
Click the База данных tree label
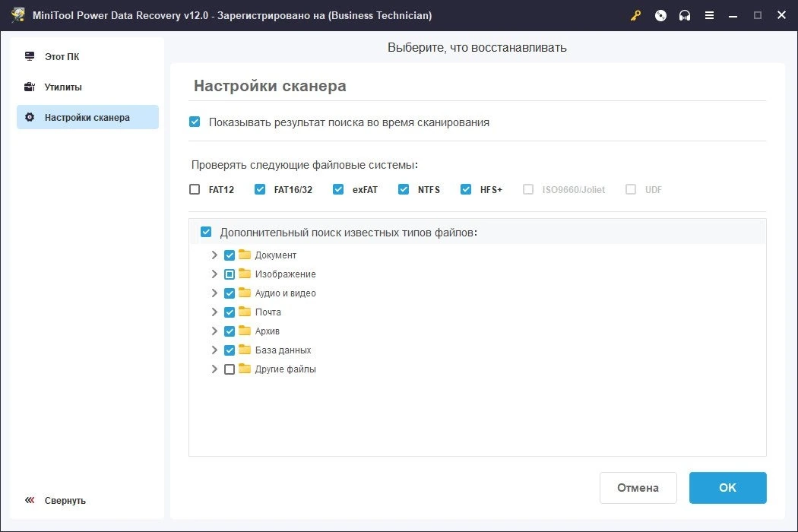tap(283, 350)
